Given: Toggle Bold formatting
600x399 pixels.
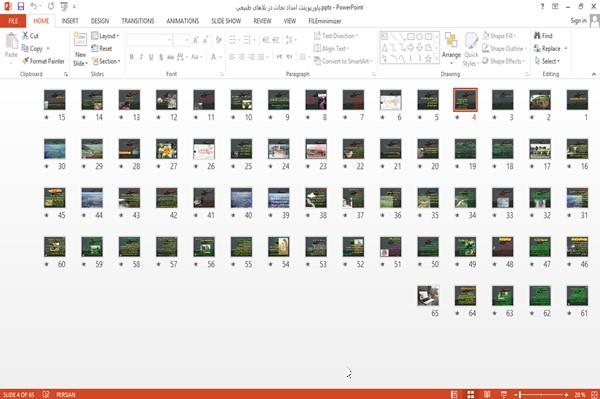Looking at the screenshot, I should (x=132, y=57).
